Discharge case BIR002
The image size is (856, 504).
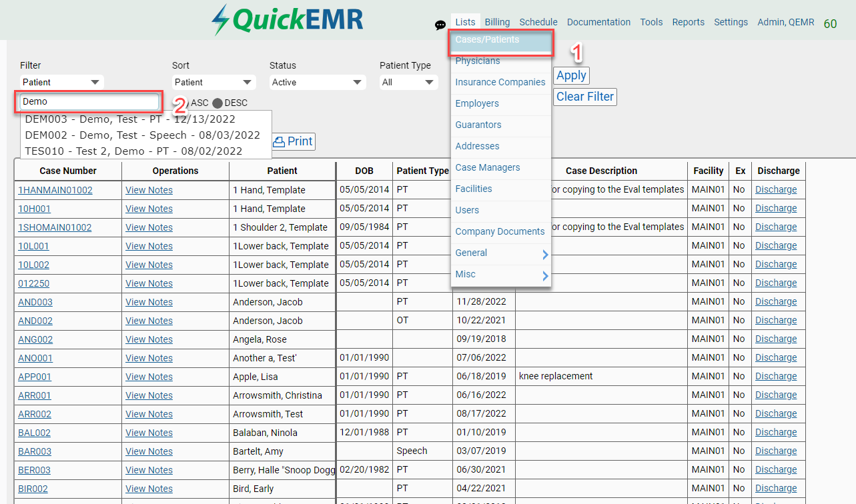(776, 489)
